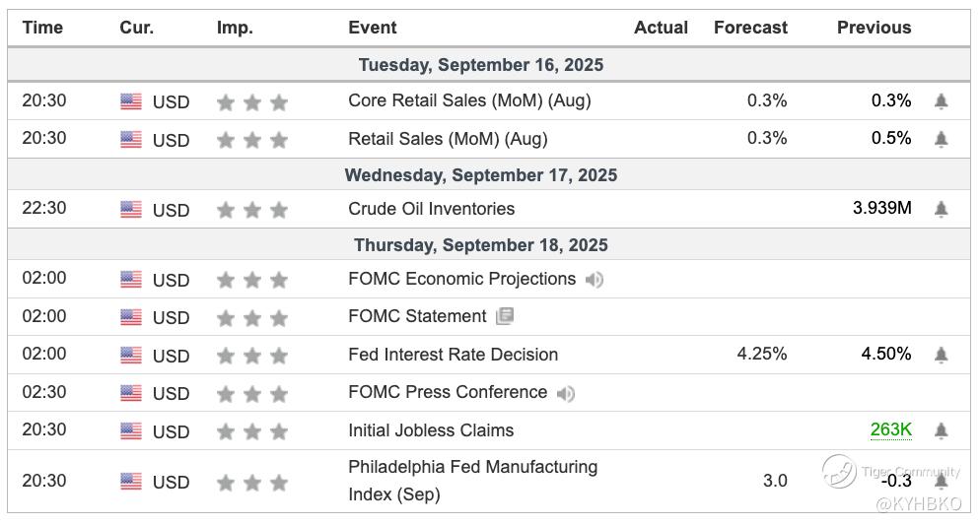Click the bell icon next to Initial Jobless Claims
The image size is (980, 526).
click(x=942, y=430)
